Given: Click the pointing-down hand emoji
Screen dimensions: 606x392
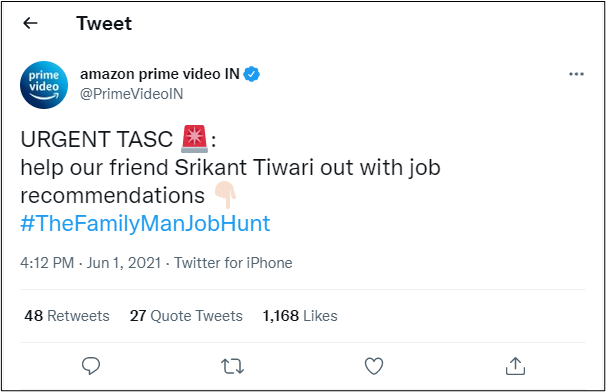Looking at the screenshot, I should point(226,194).
